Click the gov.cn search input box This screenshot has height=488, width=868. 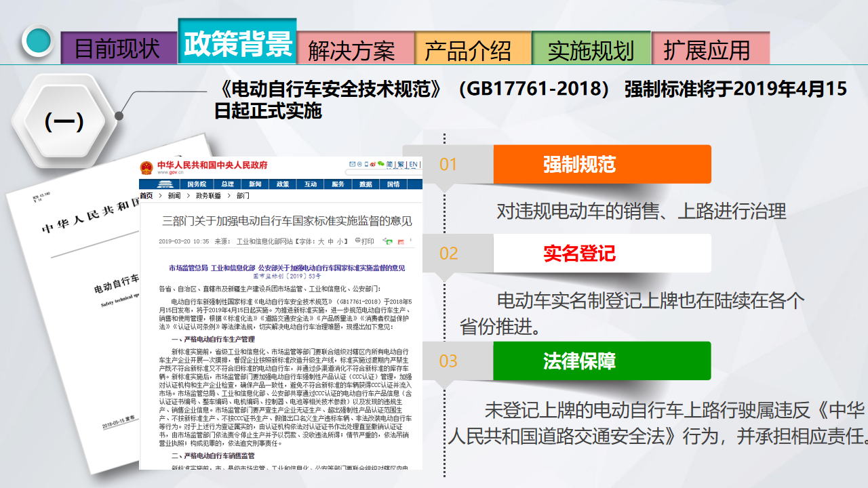point(384,172)
